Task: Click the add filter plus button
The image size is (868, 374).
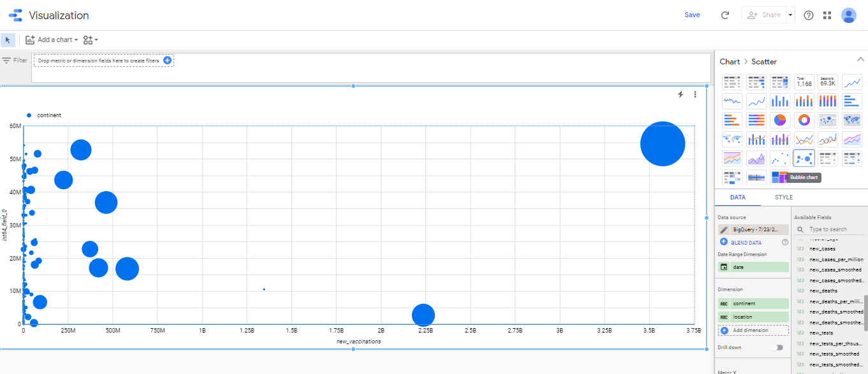Action: [x=167, y=60]
